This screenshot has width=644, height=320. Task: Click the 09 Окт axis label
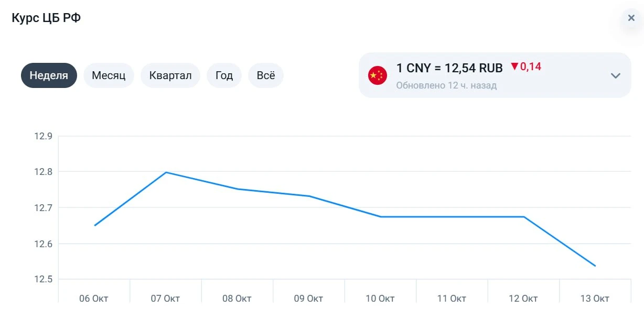(308, 299)
